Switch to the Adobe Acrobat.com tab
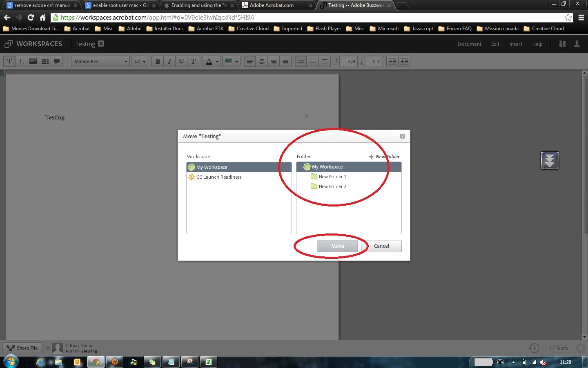Screen dimensions: 588x368 coord(277,5)
